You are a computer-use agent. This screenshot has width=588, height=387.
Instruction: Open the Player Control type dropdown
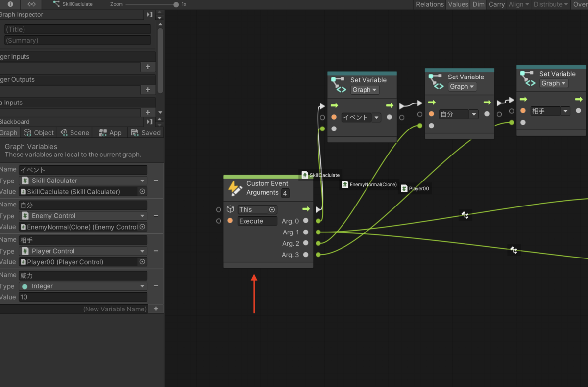(x=83, y=251)
